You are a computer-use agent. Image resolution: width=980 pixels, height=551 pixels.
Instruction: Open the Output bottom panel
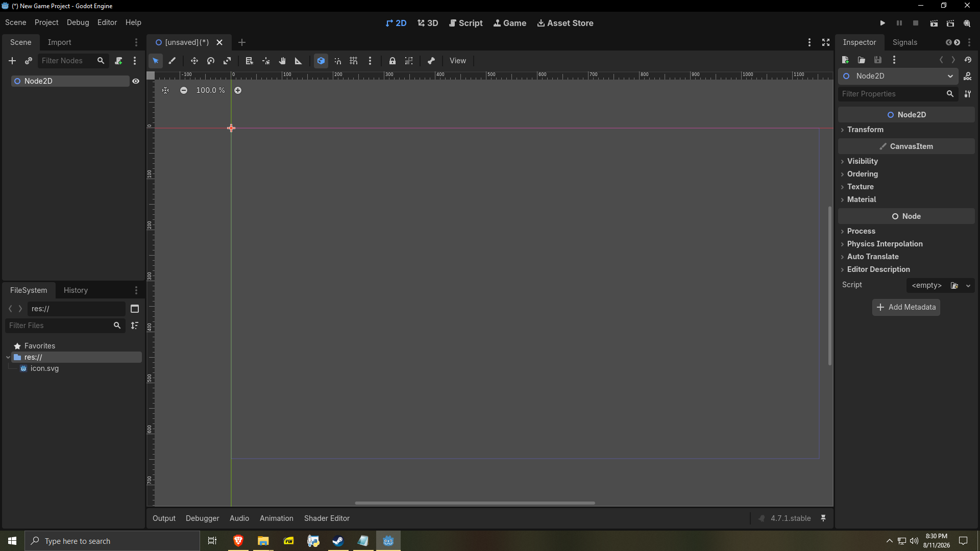[x=164, y=518]
